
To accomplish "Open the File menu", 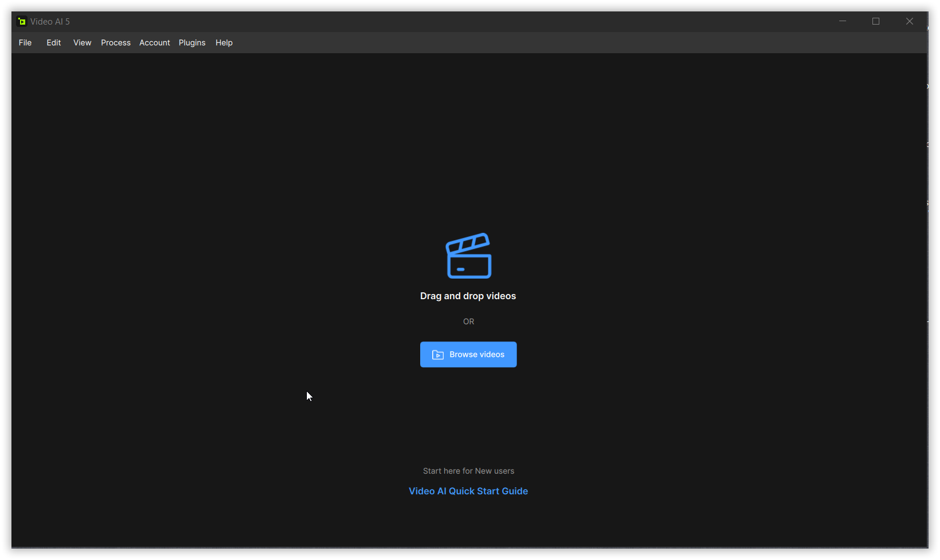I will [25, 43].
